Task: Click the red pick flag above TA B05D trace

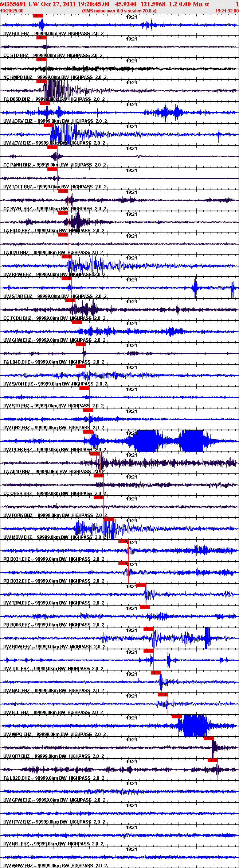Action: (41, 81)
